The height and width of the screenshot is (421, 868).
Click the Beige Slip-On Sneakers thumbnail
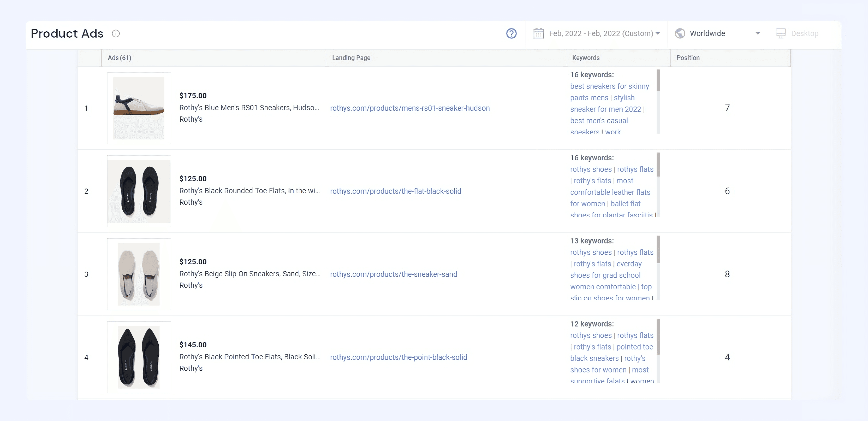pyautogui.click(x=139, y=274)
